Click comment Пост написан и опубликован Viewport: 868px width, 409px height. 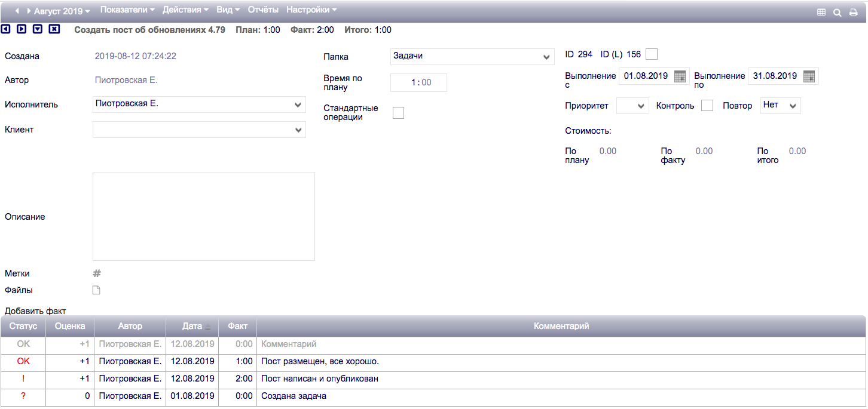pyautogui.click(x=320, y=379)
